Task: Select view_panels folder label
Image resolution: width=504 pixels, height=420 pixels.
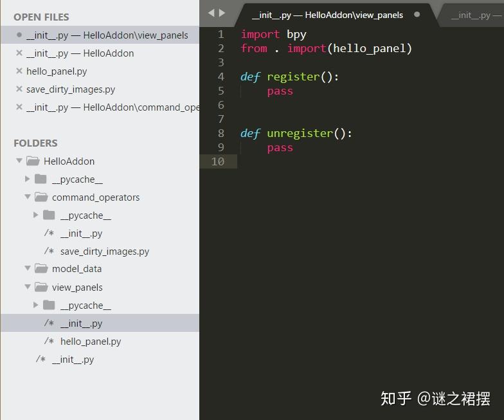Action: (x=77, y=288)
